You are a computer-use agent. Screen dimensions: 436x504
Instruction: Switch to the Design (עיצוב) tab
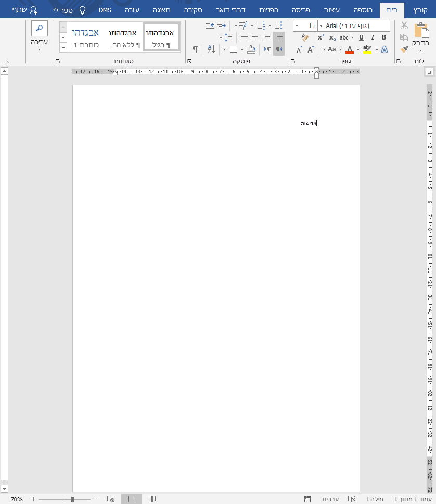(332, 10)
